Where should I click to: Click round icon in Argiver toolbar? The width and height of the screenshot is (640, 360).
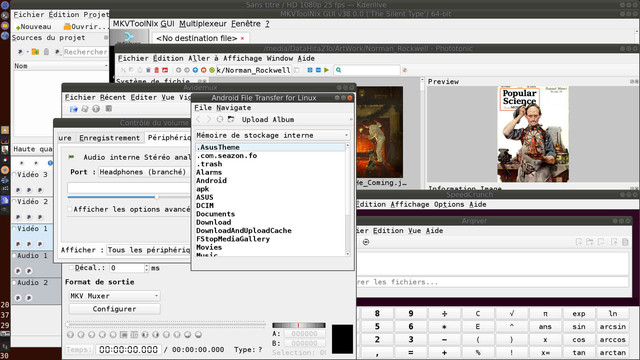(x=366, y=242)
